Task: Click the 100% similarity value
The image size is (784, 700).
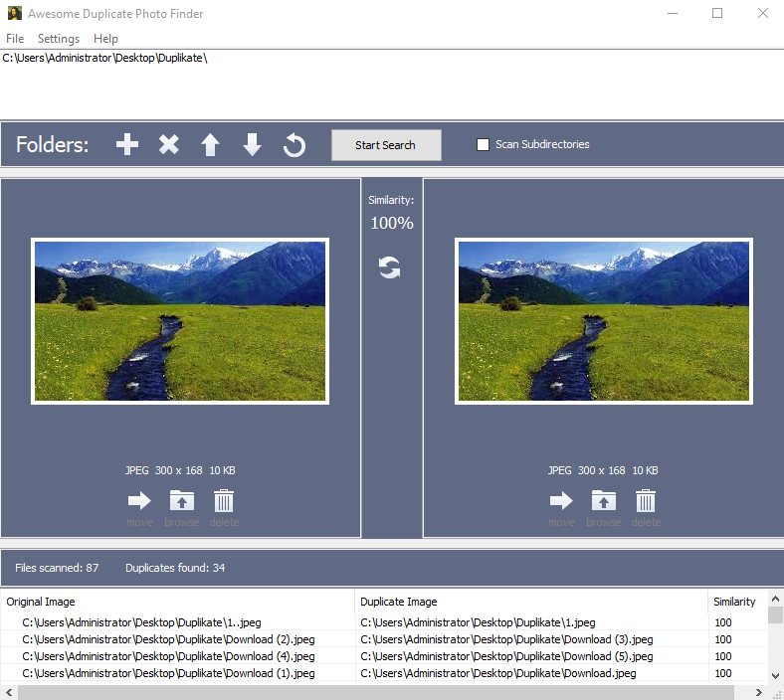Action: click(x=391, y=223)
